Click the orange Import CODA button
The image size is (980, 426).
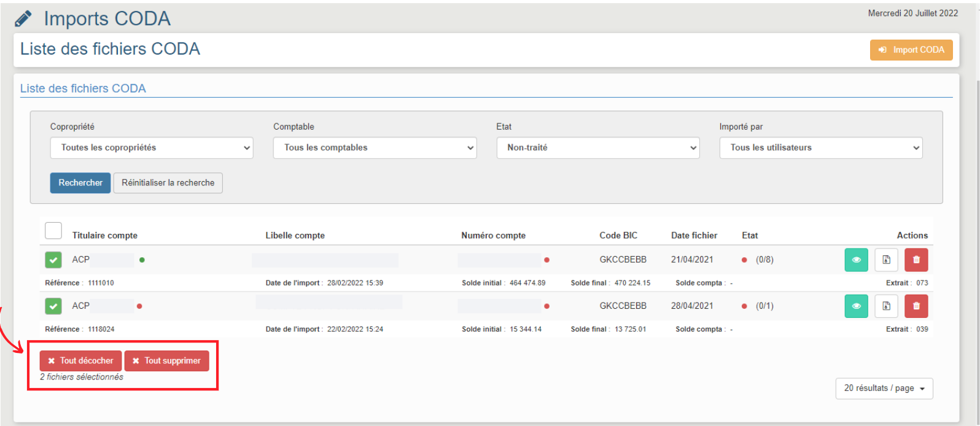coord(911,50)
